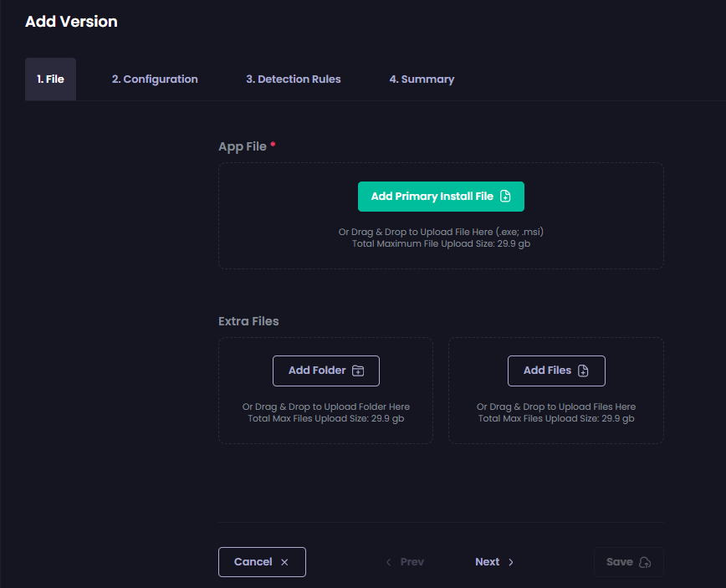Open the Detection Rules tab

(293, 79)
